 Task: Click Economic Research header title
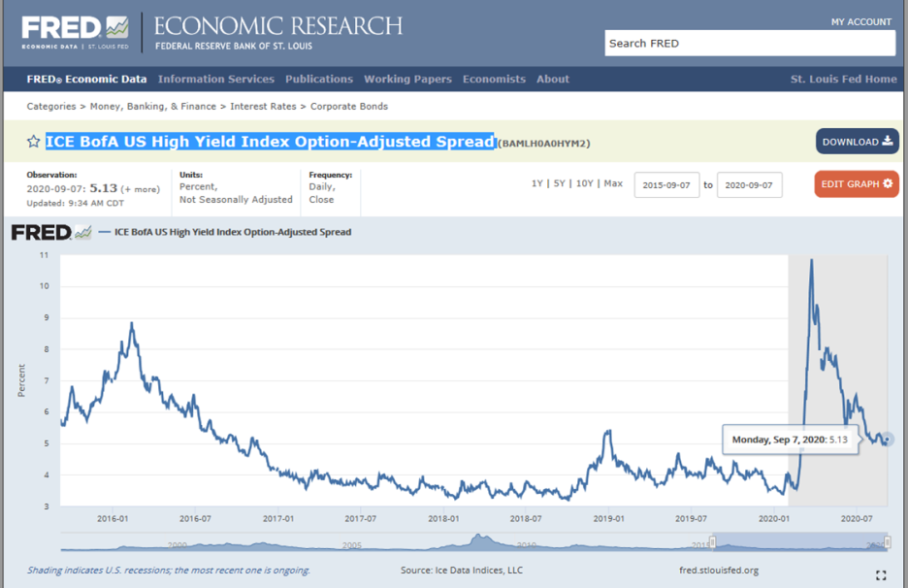point(278,26)
